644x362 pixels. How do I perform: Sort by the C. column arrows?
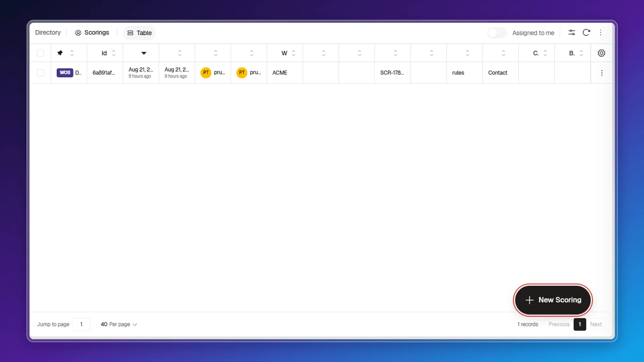545,53
